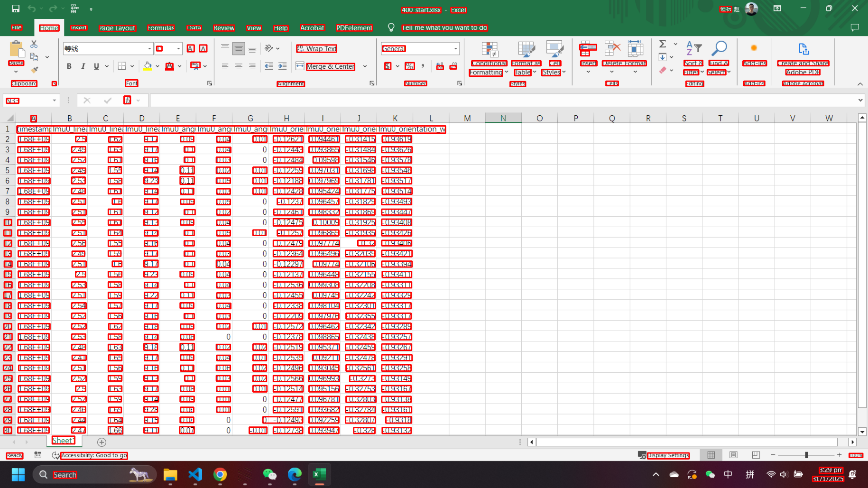Viewport: 868px width, 488px height.
Task: Toggle Bold formatting
Action: (69, 66)
